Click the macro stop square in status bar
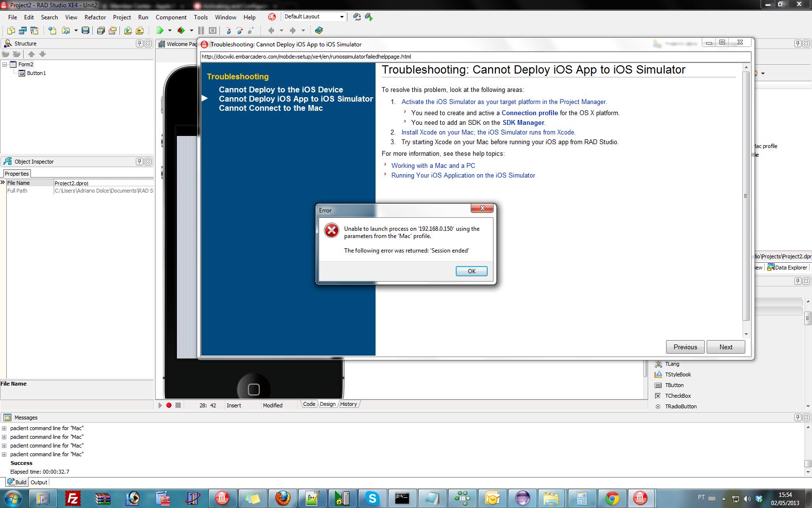This screenshot has width=812, height=508. tap(178, 405)
